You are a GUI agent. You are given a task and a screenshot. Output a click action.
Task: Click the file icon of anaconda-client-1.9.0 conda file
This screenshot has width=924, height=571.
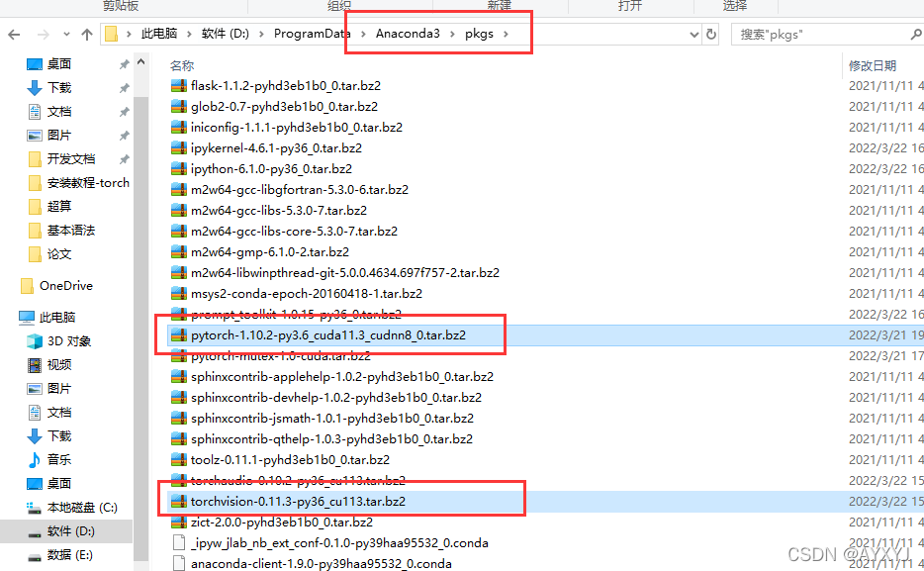pyautogui.click(x=179, y=564)
